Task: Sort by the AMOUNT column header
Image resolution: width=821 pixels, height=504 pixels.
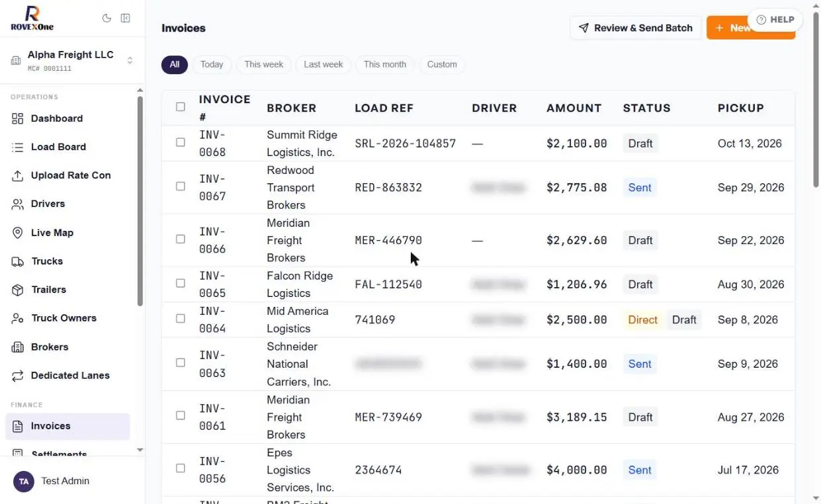Action: click(574, 108)
